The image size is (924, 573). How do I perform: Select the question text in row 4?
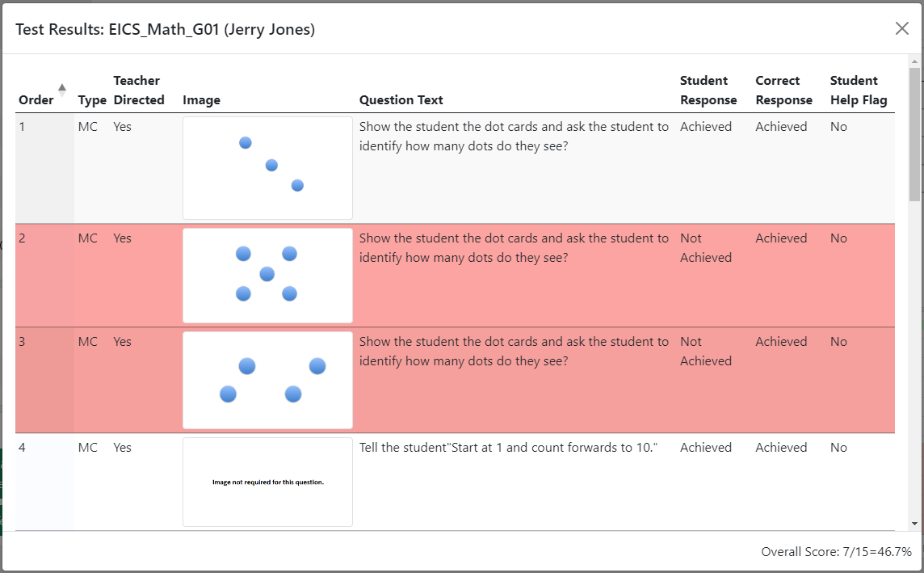click(x=508, y=448)
